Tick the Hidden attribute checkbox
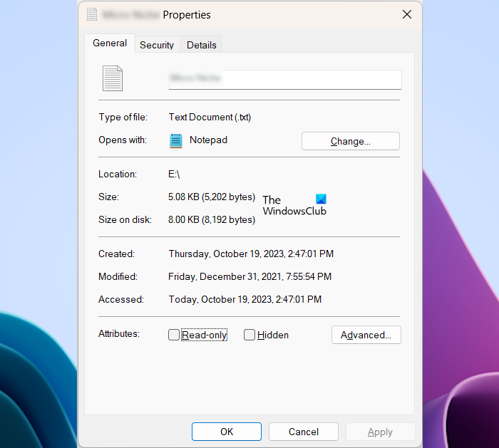The image size is (499, 448). click(x=249, y=335)
